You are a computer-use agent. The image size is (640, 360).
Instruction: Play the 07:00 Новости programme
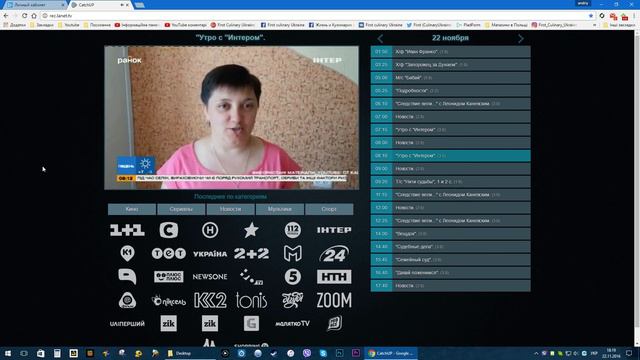tap(451, 117)
